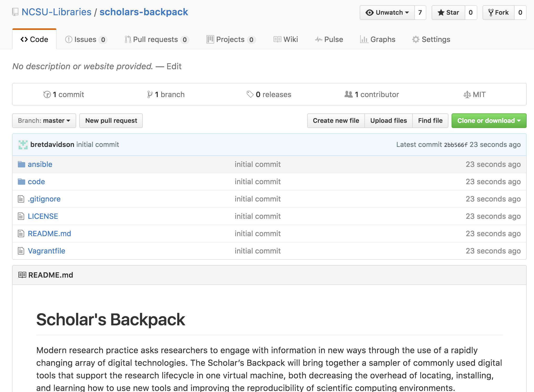
Task: Open the 0 releases link
Action: (x=269, y=94)
